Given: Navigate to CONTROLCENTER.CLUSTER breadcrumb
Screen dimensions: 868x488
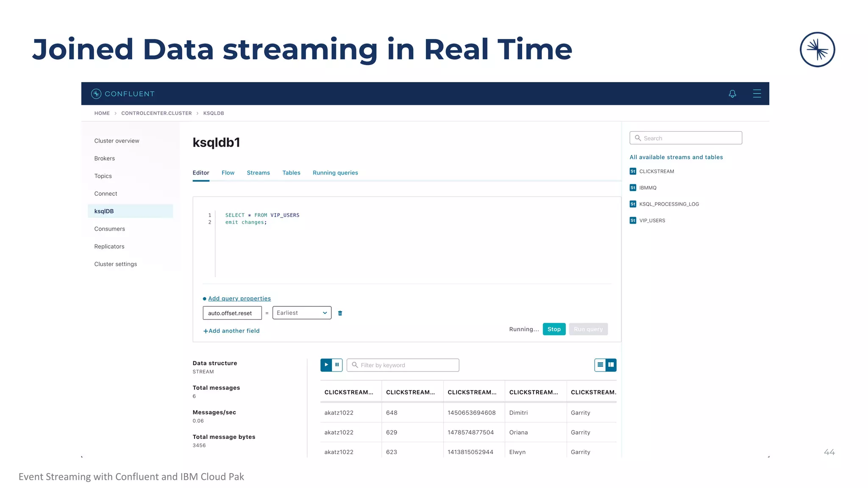Looking at the screenshot, I should pos(156,113).
